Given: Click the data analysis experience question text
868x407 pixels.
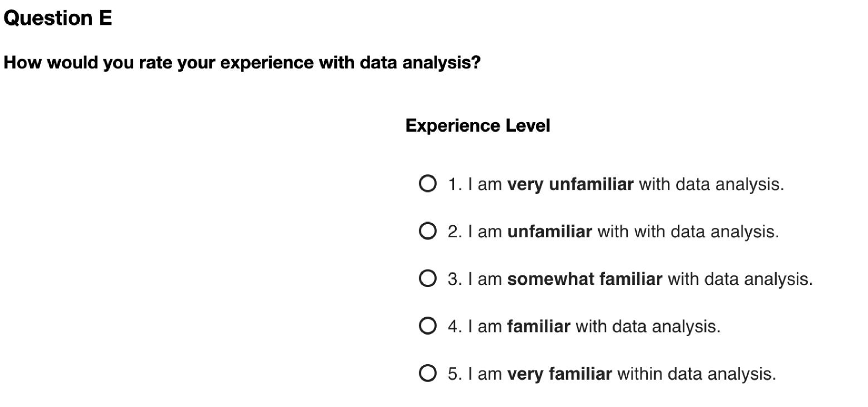Looking at the screenshot, I should (242, 63).
